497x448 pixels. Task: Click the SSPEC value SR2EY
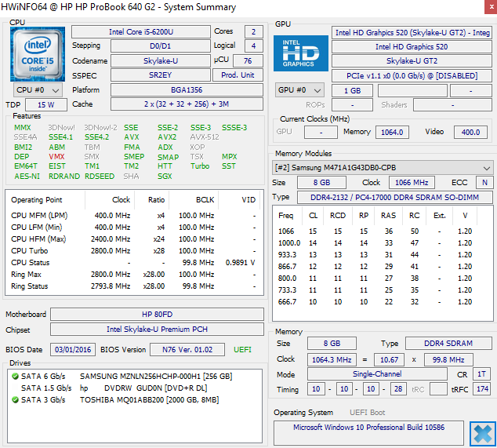click(x=161, y=75)
